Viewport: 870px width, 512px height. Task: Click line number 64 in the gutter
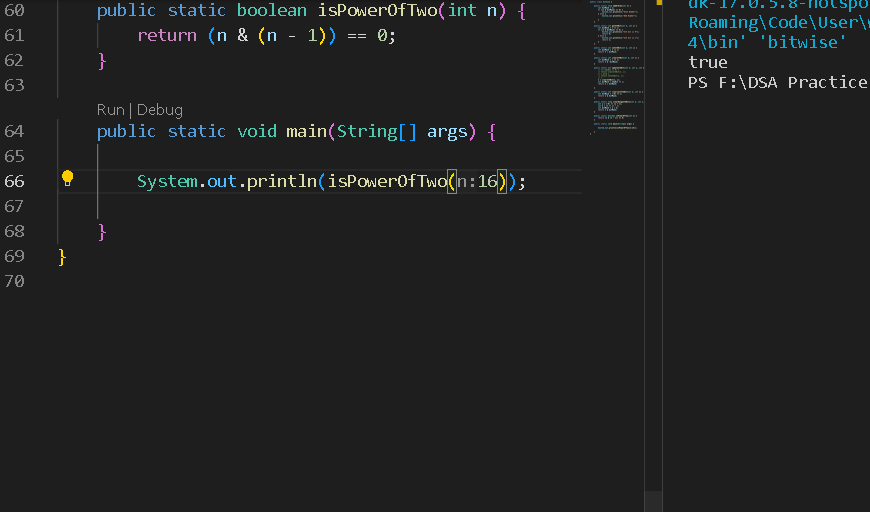click(x=14, y=131)
